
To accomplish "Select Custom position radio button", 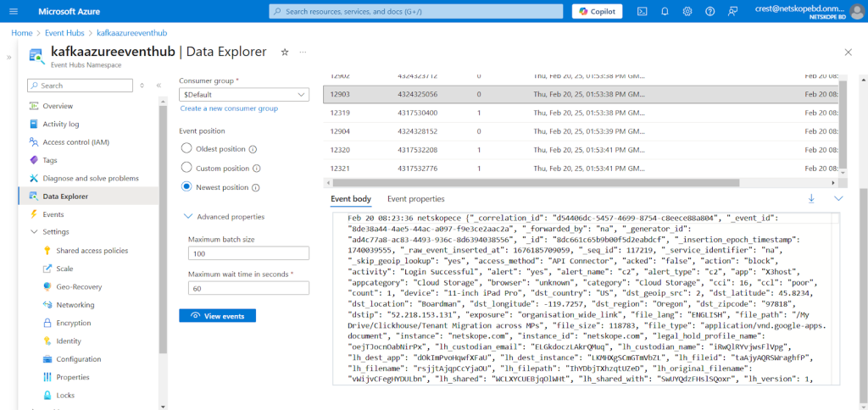I will (x=186, y=168).
